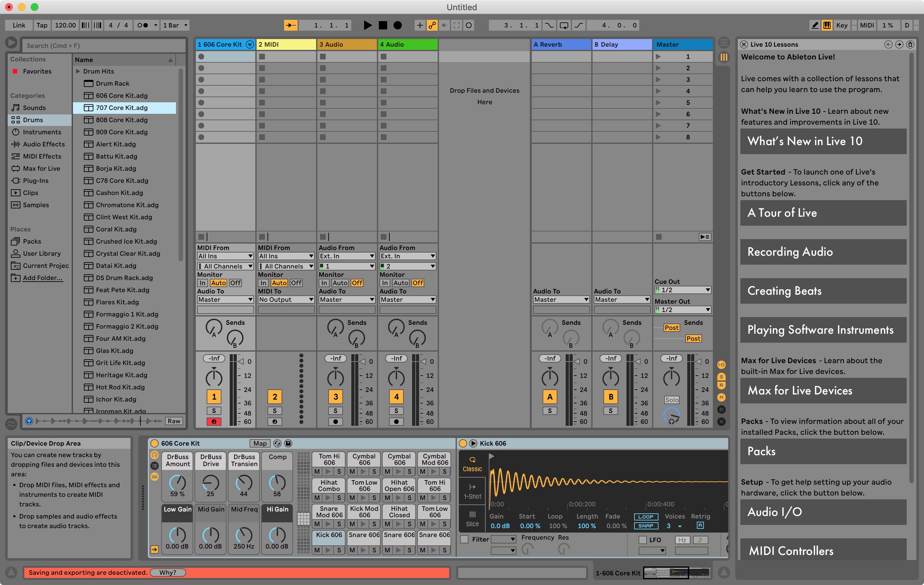
Task: Expand Drum Hits folder in browser
Action: (78, 71)
